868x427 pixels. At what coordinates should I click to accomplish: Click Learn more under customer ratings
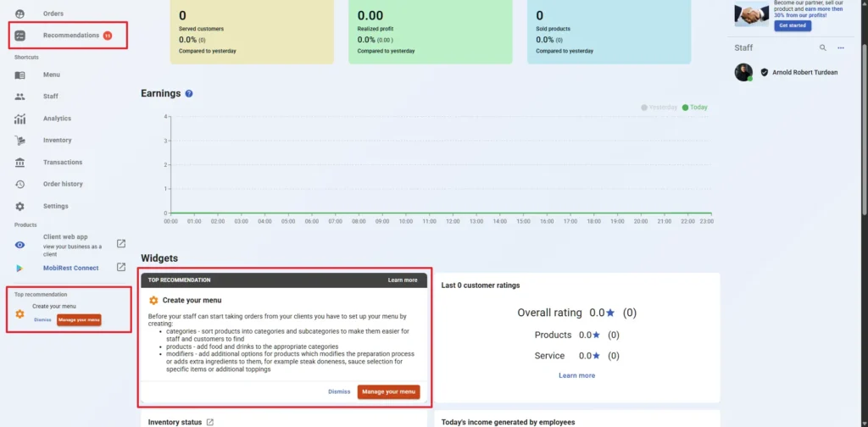[576, 375]
